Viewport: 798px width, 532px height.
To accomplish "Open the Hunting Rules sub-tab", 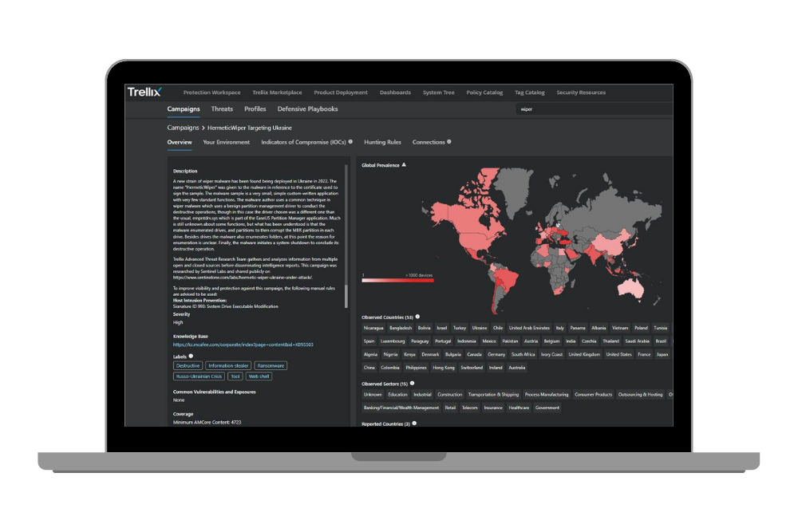I will (x=382, y=143).
